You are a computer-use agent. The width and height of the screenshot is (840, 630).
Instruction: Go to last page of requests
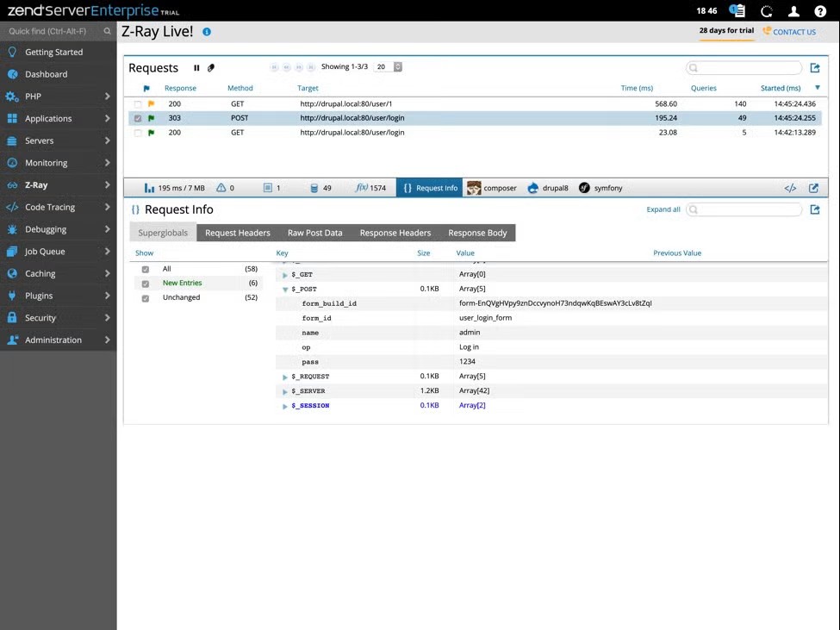coord(311,67)
